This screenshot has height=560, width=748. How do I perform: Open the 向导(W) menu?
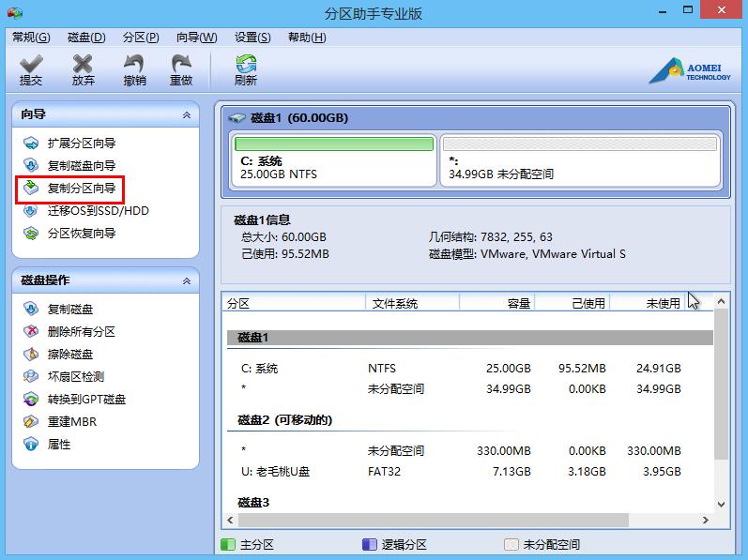[196, 38]
